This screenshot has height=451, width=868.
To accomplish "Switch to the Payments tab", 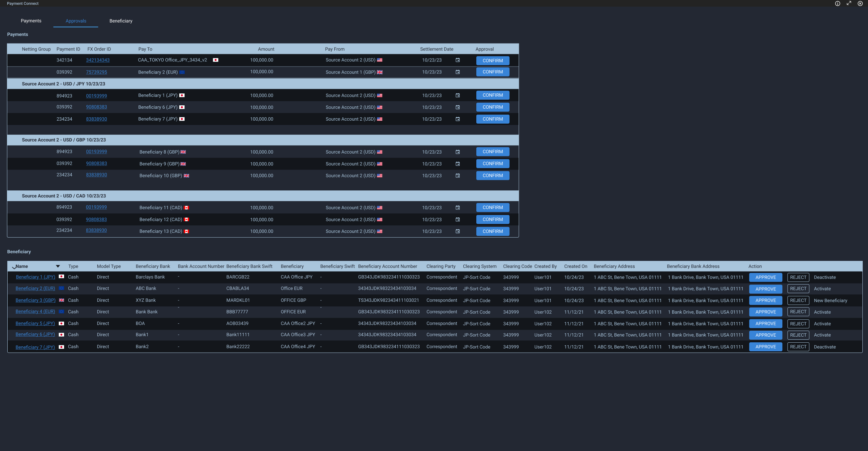I will point(31,21).
